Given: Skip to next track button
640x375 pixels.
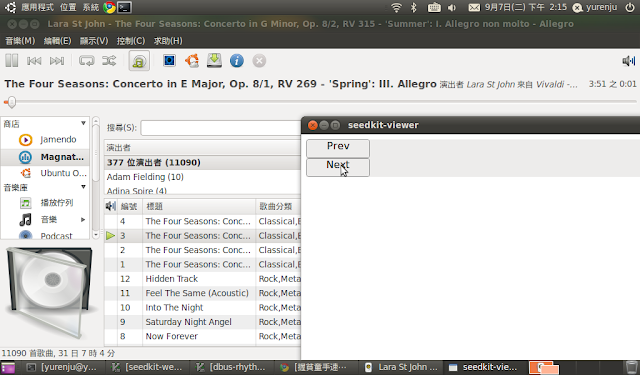Looking at the screenshot, I should click(57, 61).
